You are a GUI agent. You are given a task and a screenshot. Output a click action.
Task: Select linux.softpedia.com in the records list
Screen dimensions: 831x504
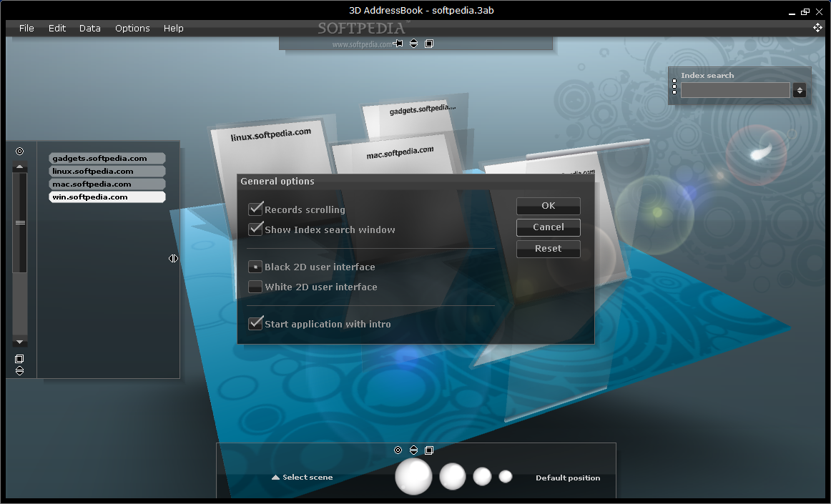click(107, 171)
